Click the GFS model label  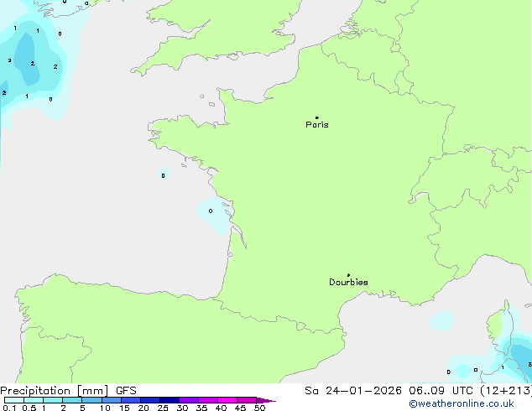[x=126, y=391]
